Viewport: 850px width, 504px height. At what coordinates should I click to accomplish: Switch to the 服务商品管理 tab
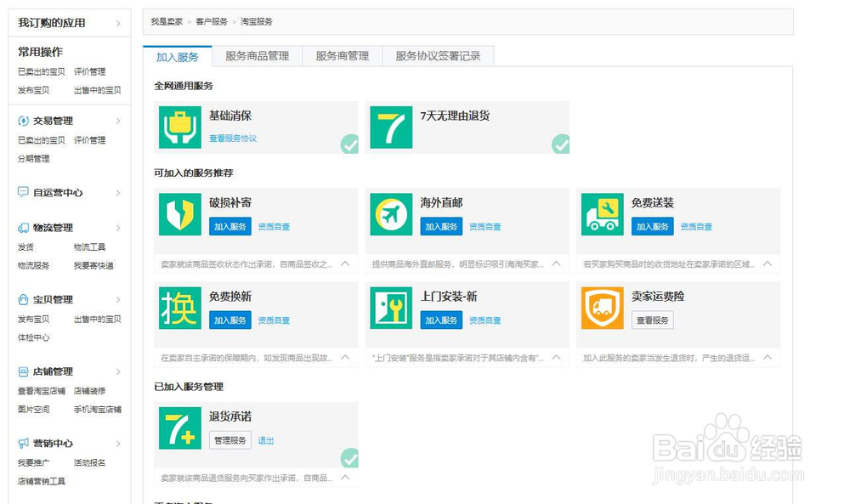point(257,55)
